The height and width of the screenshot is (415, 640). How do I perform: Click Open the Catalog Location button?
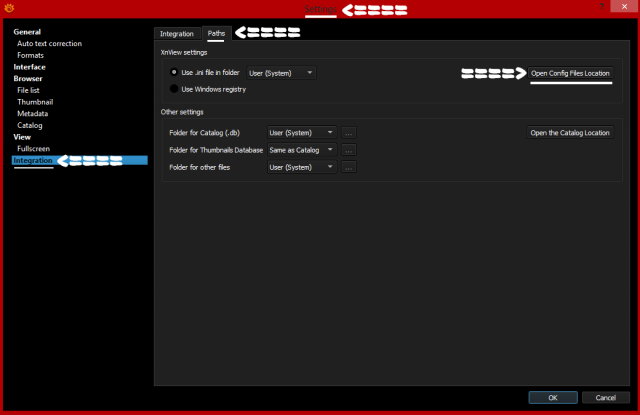pyautogui.click(x=570, y=133)
